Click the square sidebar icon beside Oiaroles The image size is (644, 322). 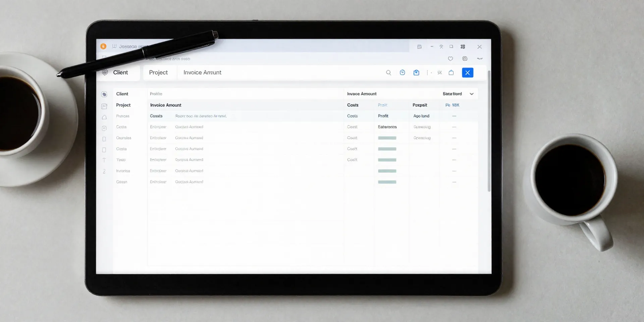(104, 139)
